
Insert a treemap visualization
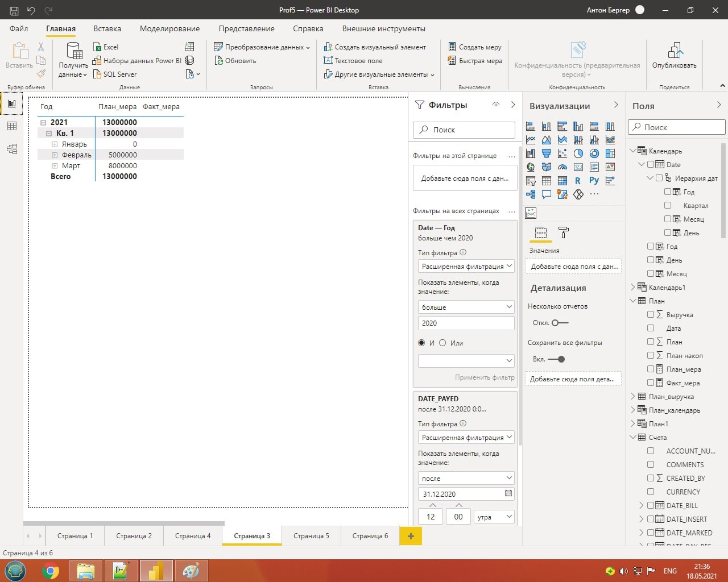pos(610,153)
